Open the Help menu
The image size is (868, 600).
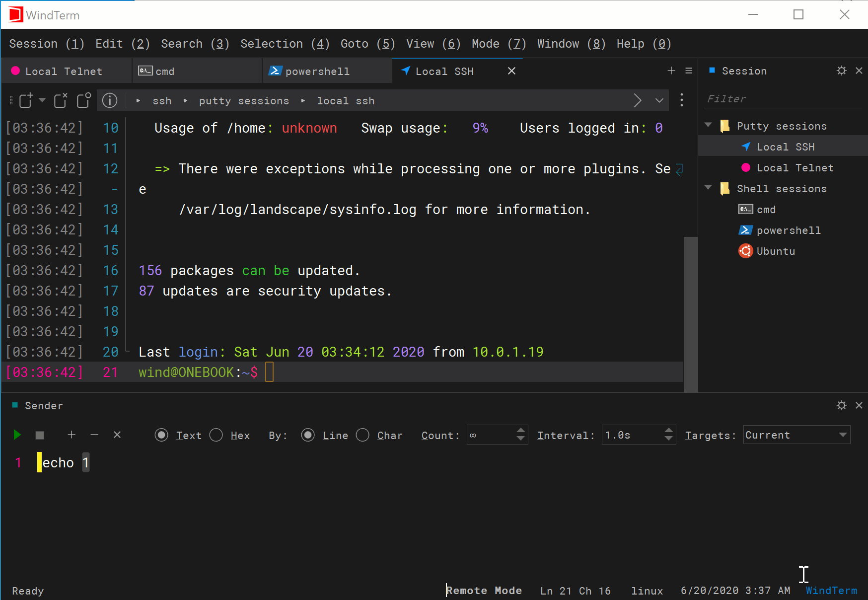coord(644,44)
